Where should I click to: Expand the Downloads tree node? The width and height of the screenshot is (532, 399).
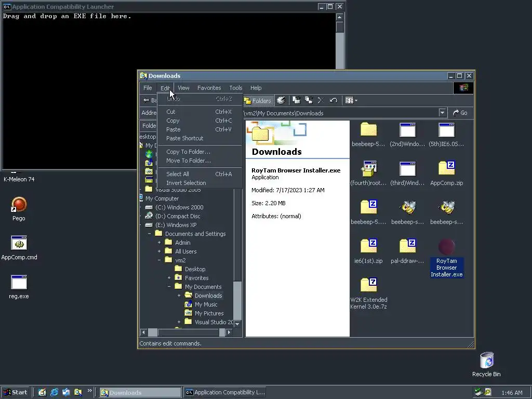[x=179, y=296]
